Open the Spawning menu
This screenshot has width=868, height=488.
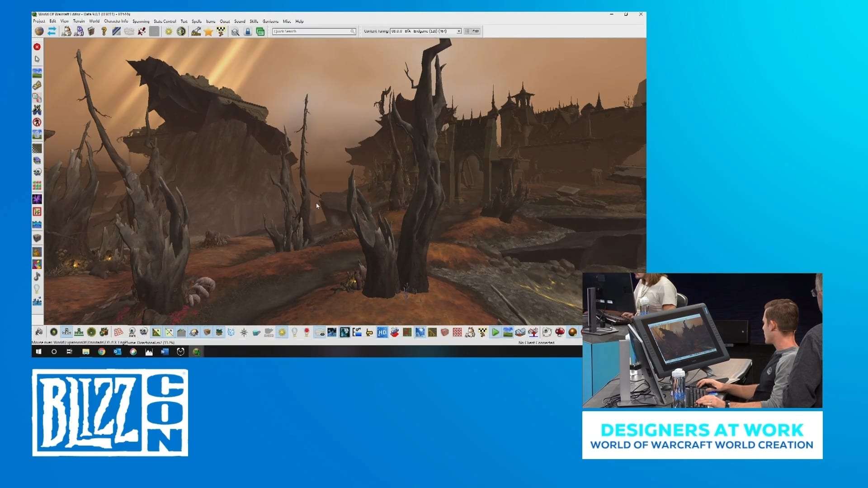pyautogui.click(x=141, y=21)
